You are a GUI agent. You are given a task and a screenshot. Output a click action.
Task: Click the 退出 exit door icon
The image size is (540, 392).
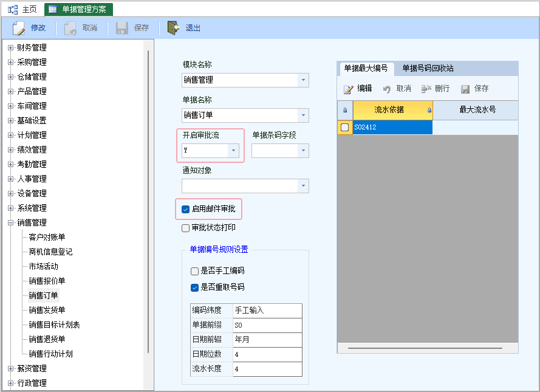click(x=174, y=28)
